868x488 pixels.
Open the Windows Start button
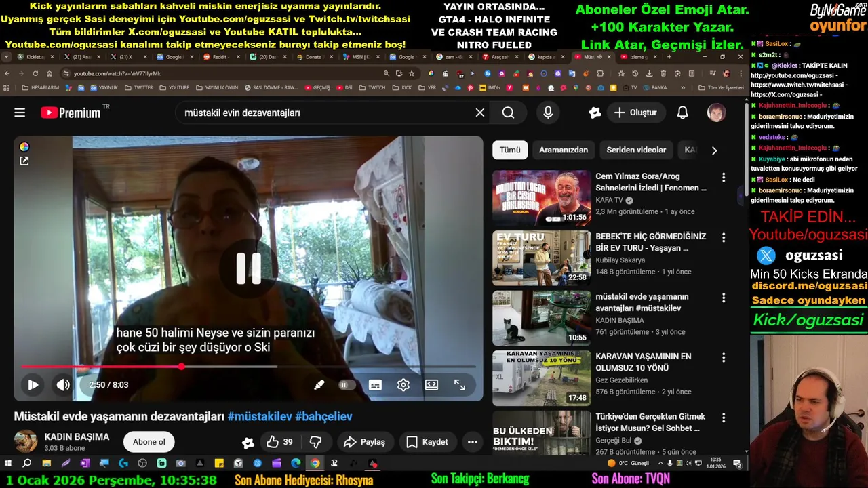point(8,464)
